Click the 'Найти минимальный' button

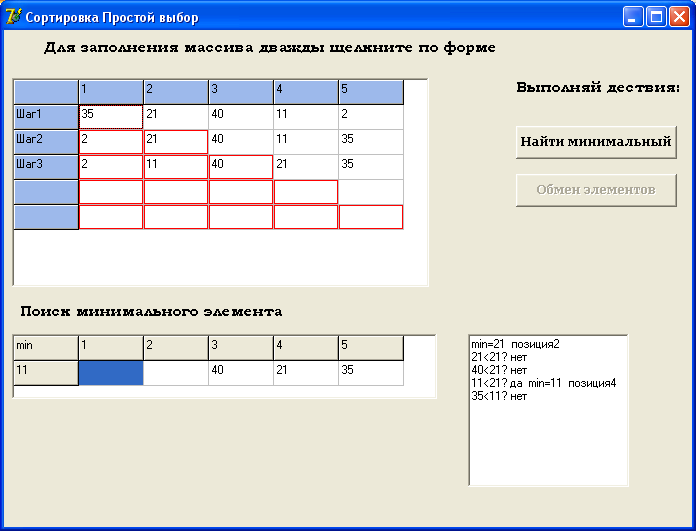pos(596,142)
